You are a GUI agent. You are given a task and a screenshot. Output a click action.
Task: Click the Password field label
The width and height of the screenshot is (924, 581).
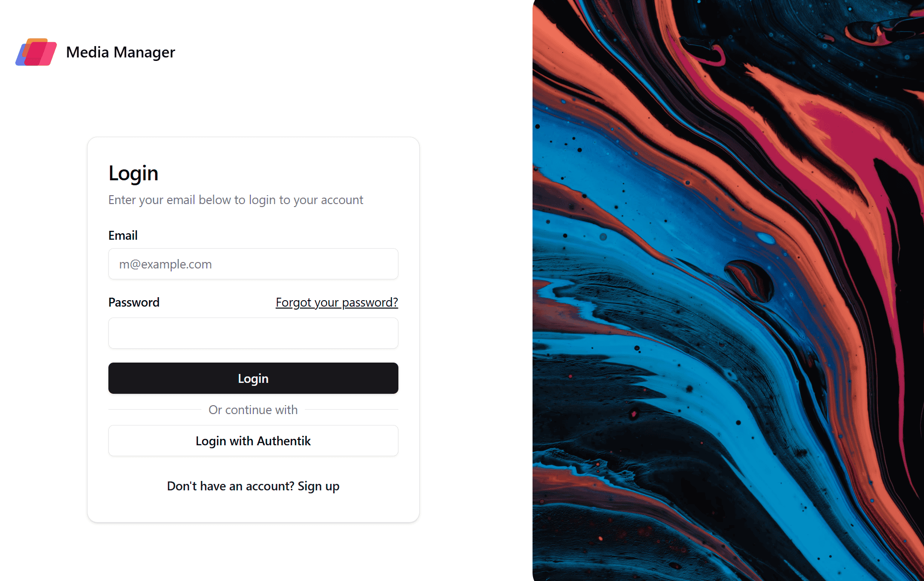pos(134,302)
